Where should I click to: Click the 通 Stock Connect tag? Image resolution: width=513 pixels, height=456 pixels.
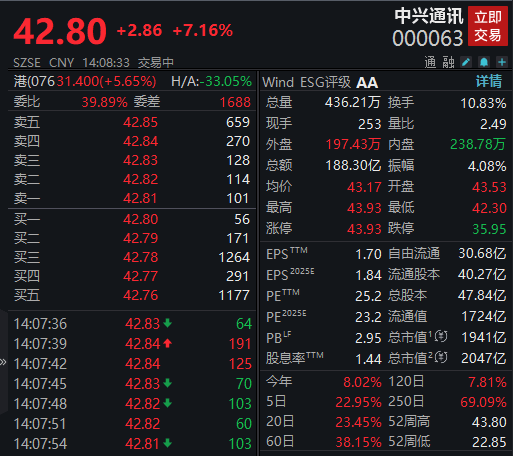[430, 62]
